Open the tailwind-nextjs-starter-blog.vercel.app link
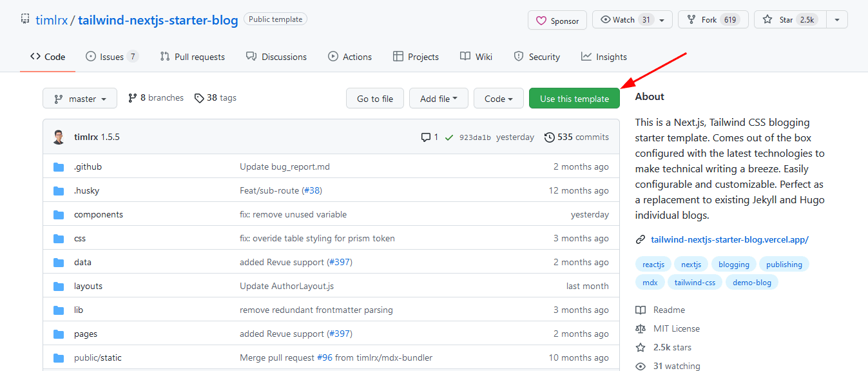868x371 pixels. click(729, 239)
